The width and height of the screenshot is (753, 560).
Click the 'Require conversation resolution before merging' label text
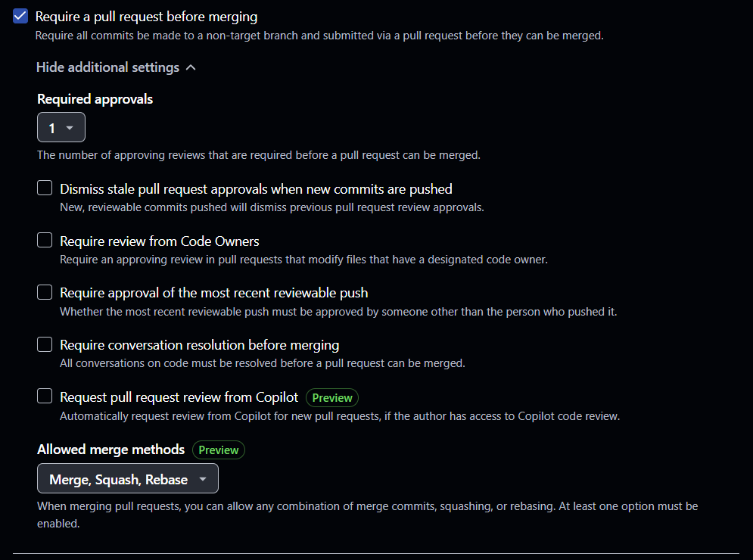coord(200,345)
